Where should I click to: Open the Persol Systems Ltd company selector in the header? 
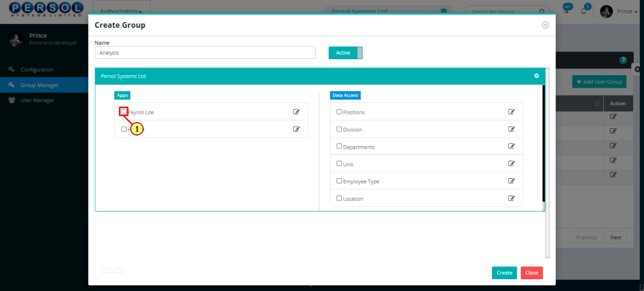click(x=388, y=11)
